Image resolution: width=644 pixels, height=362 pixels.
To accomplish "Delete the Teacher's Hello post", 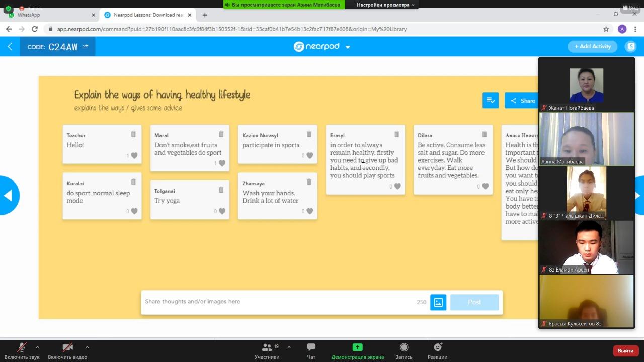I will [x=133, y=134].
